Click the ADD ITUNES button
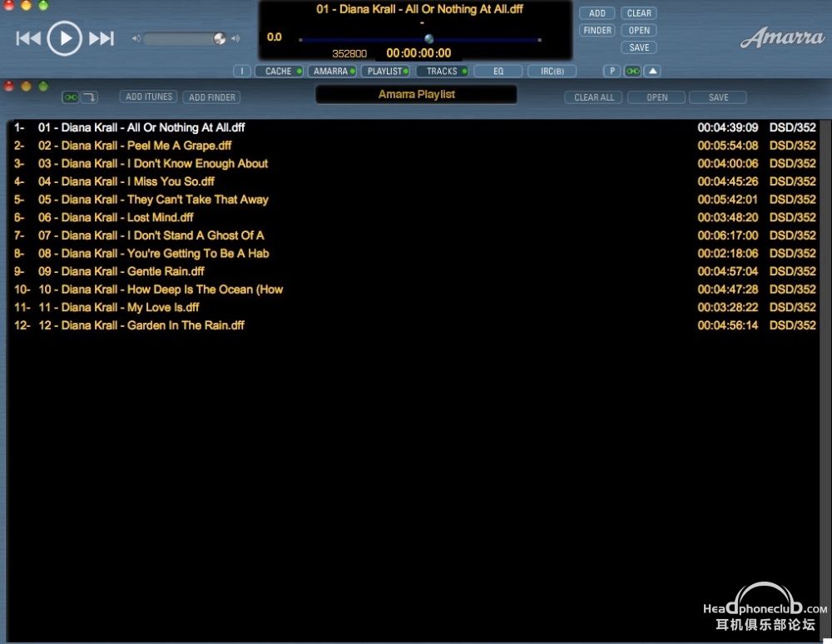 point(149,97)
